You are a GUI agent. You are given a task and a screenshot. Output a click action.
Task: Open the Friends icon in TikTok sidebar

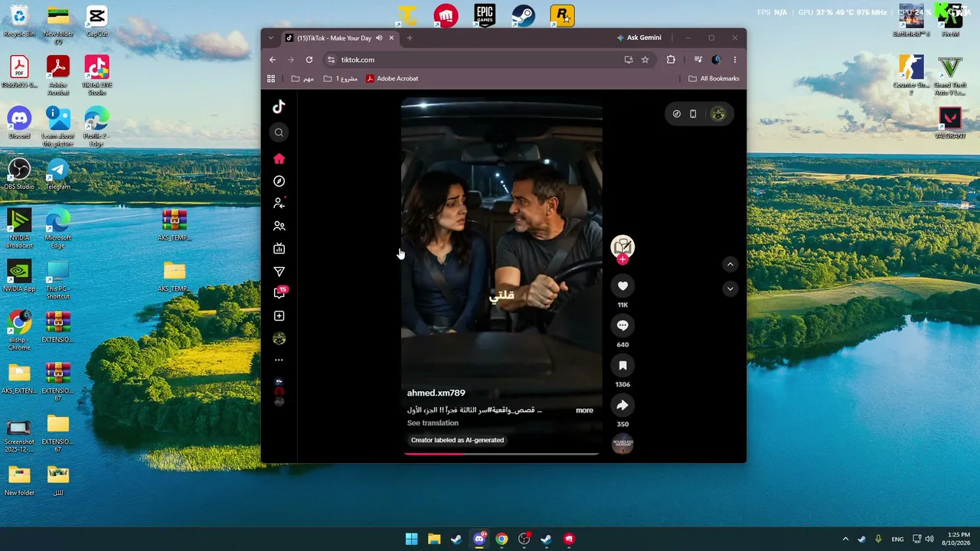pos(279,226)
